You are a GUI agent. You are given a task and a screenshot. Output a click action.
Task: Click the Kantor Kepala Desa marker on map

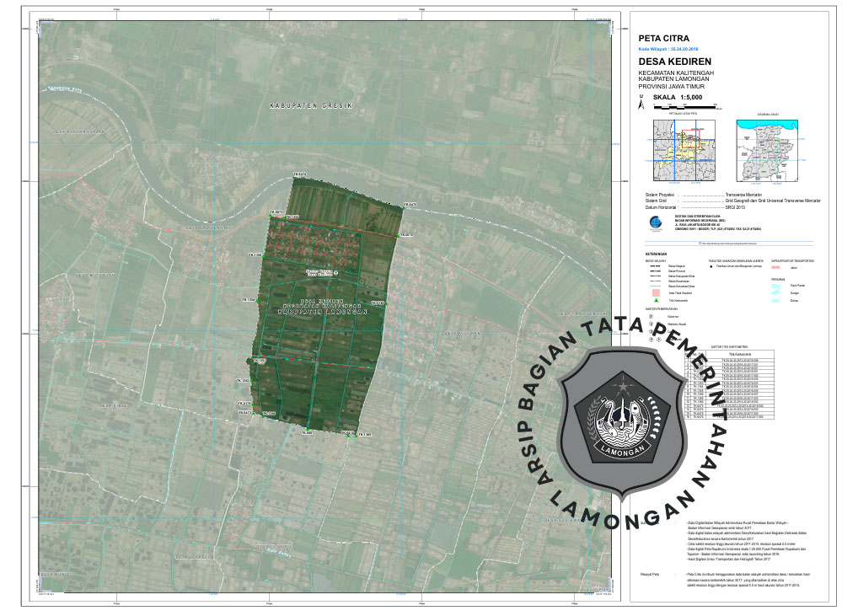pyautogui.click(x=335, y=272)
